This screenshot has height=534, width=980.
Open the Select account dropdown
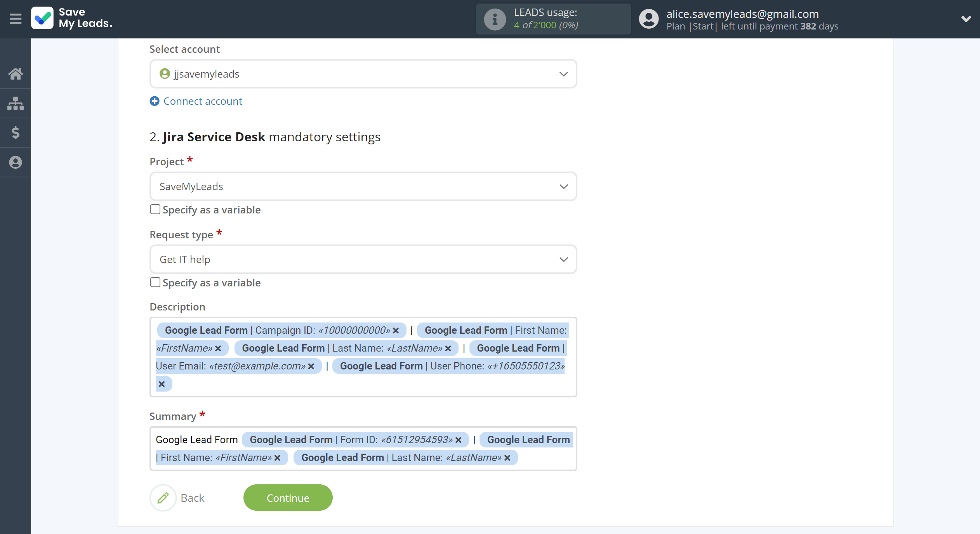coord(363,74)
